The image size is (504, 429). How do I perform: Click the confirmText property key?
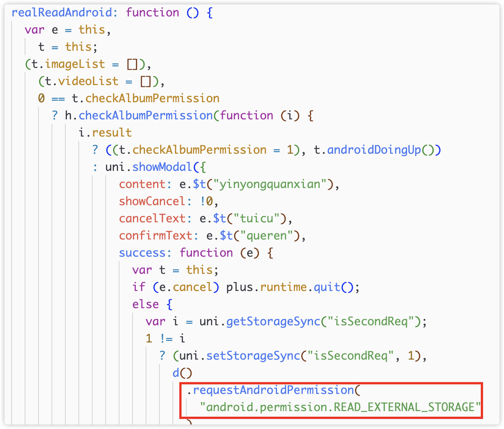155,236
